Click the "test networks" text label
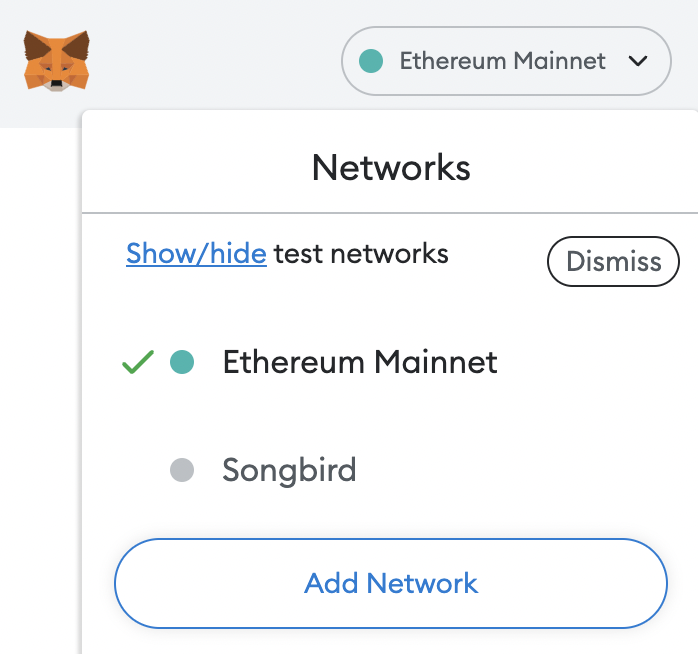This screenshot has height=654, width=698. (361, 254)
